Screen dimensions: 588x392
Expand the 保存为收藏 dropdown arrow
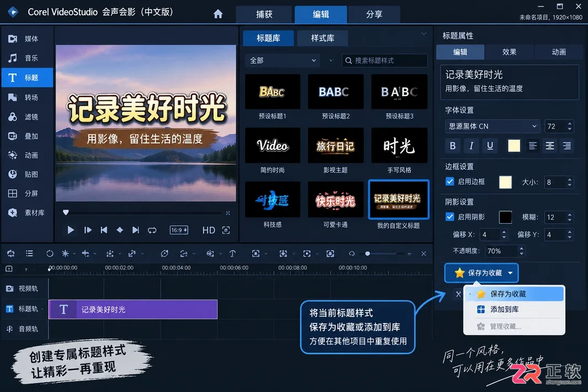pos(510,273)
